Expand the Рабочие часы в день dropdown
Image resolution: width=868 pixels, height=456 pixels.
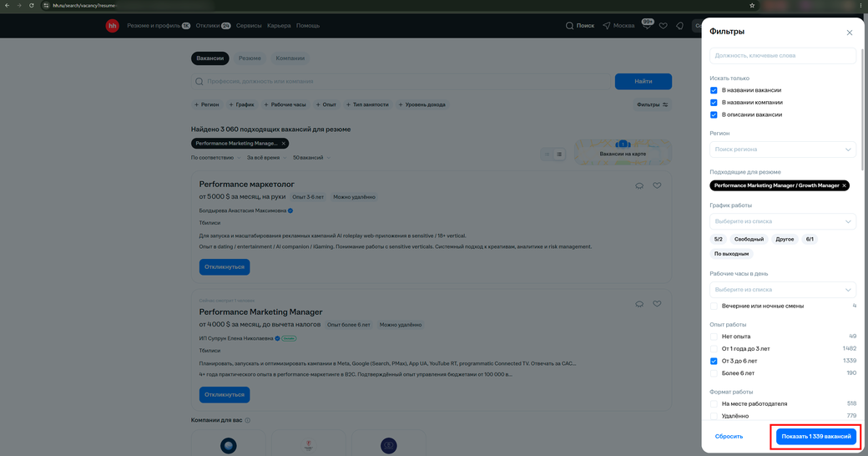783,290
